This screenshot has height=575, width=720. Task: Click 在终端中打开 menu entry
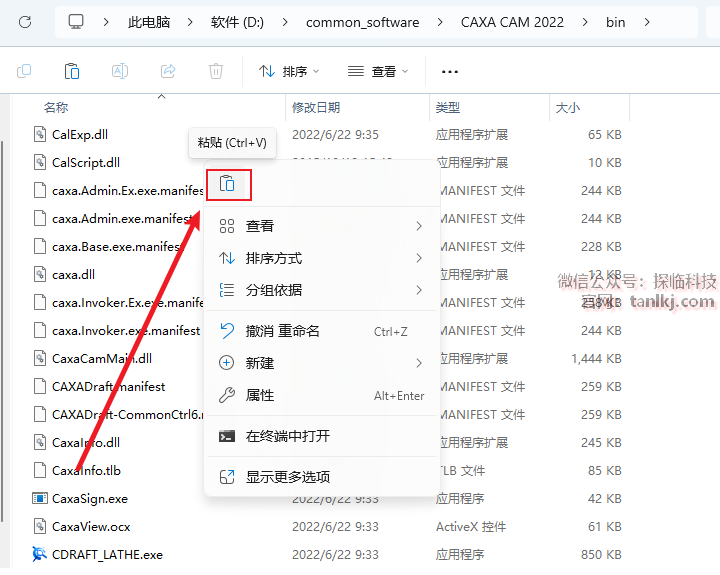[288, 436]
